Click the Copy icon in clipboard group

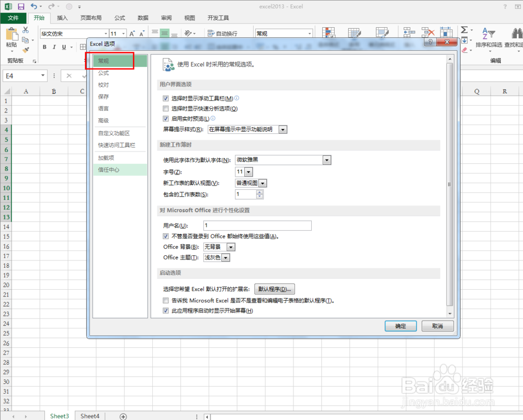(25, 40)
